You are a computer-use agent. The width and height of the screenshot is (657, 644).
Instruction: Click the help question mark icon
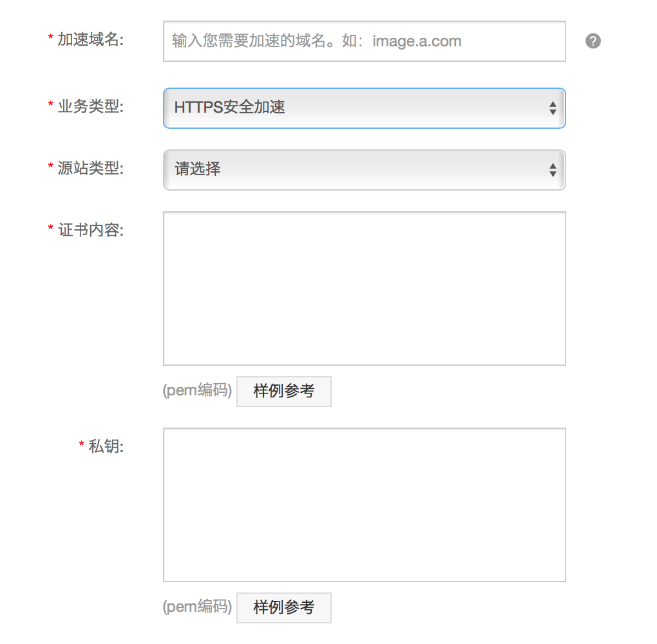[593, 41]
